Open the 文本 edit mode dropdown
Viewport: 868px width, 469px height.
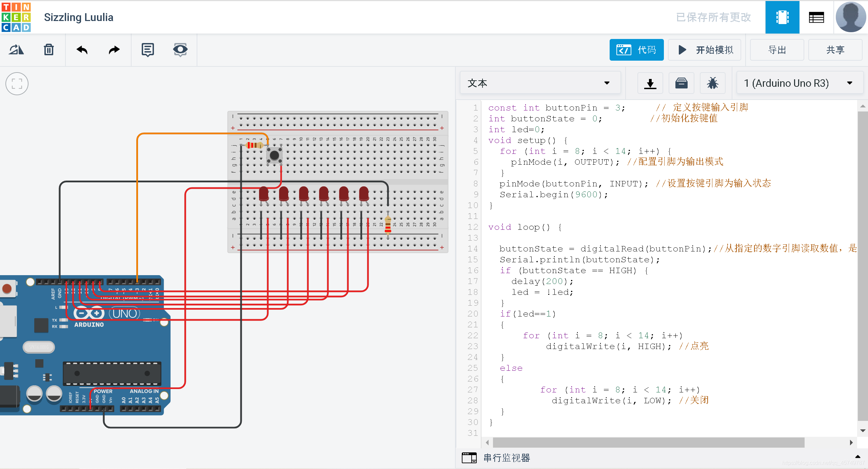[540, 83]
